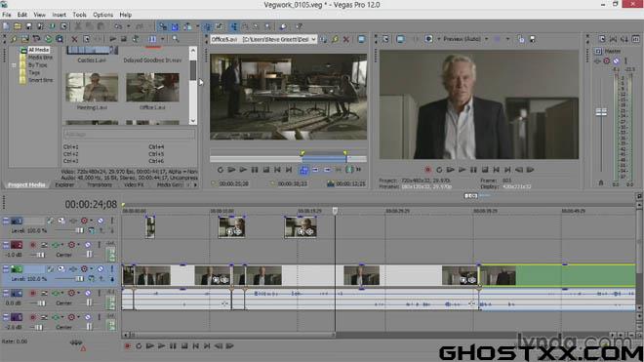644x362 pixels.
Task: Click the What's This help icon
Action: pos(300,26)
